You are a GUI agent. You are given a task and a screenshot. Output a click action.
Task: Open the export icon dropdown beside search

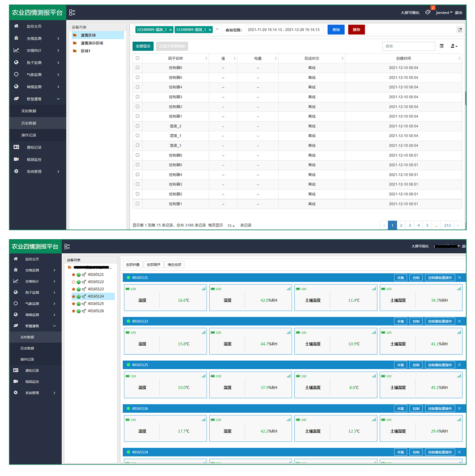tap(454, 46)
